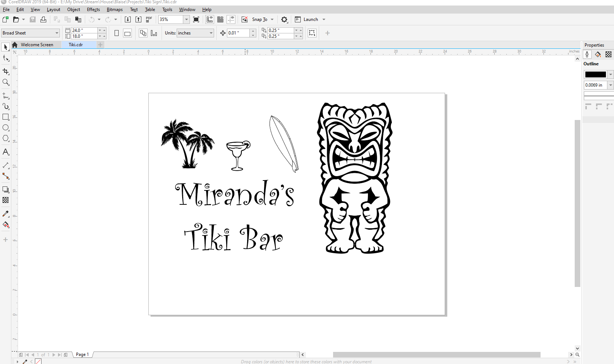614x364 pixels.
Task: Select the Crop tool
Action: point(6,72)
